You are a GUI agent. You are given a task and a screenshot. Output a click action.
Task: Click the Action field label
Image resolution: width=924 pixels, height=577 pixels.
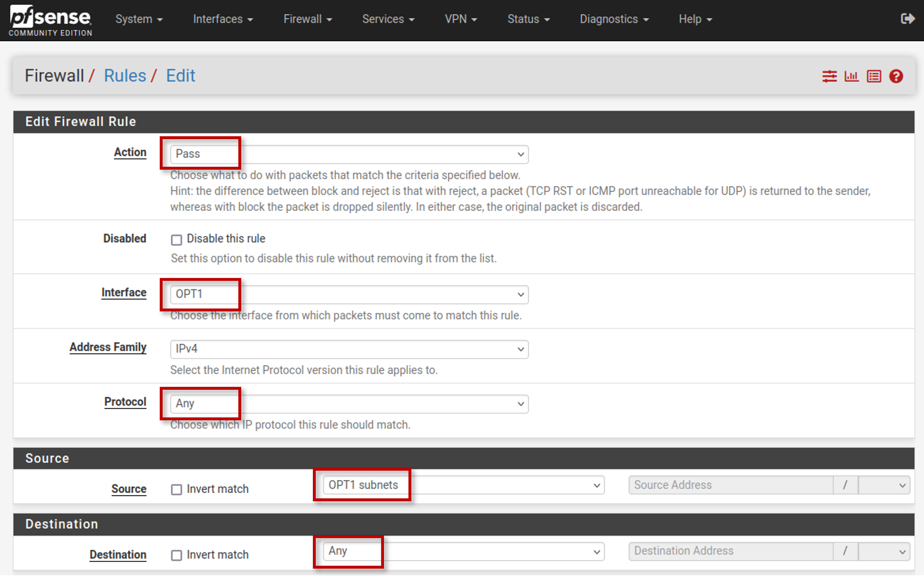[130, 152]
